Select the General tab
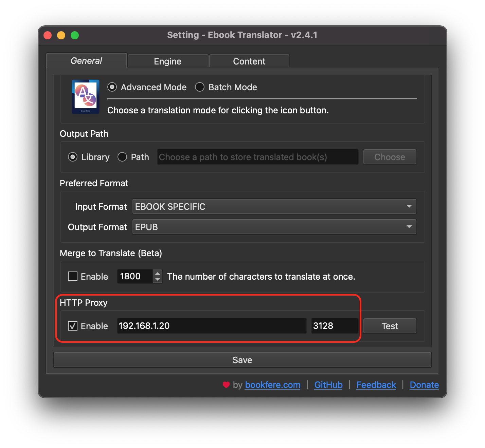Viewport: 485px width, 448px height. [x=86, y=61]
